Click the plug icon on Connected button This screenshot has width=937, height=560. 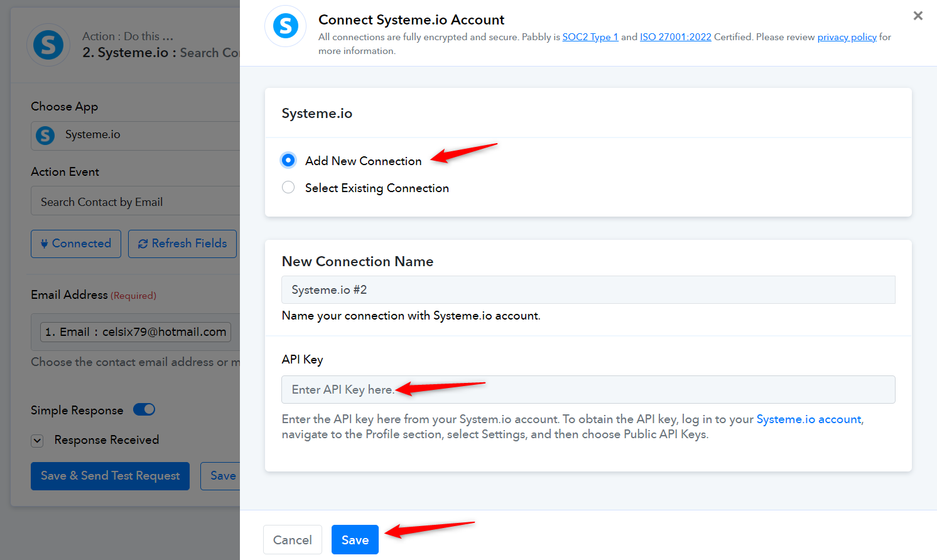(x=45, y=244)
